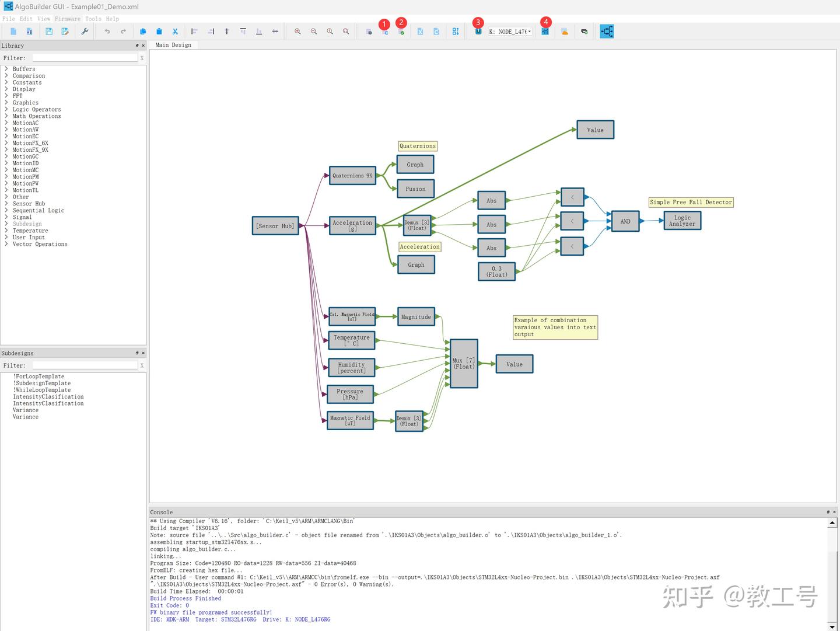This screenshot has width=840, height=631.
Task: Click the Zoom in magnifier icon
Action: (297, 32)
